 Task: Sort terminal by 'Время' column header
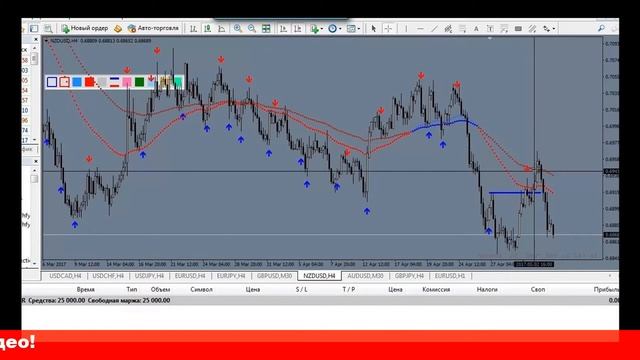(86, 289)
